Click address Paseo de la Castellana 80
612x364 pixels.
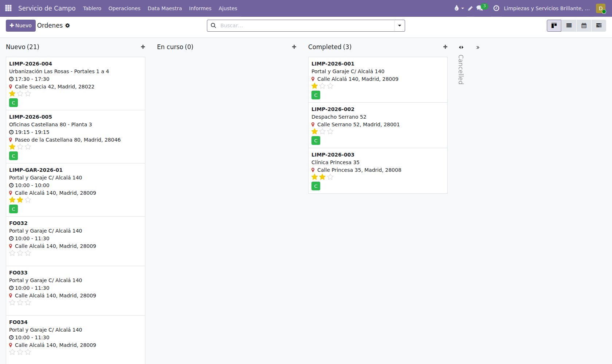[68, 140]
